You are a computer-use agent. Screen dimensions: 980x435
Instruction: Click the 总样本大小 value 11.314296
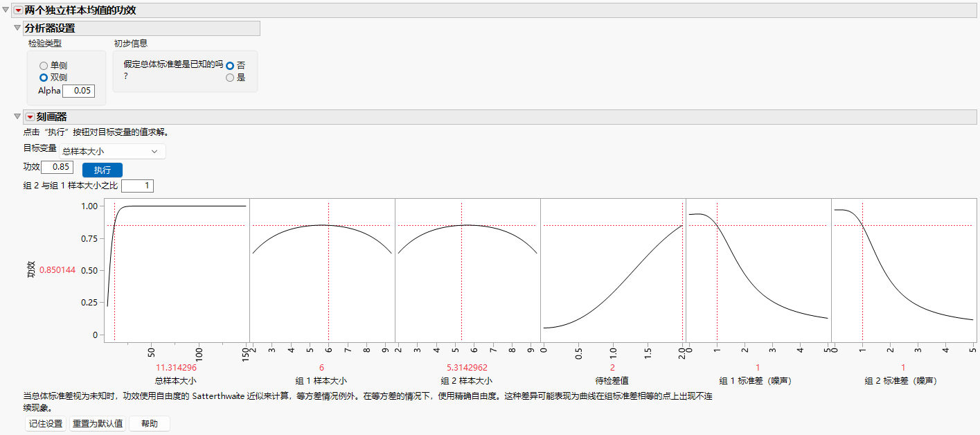pos(176,368)
